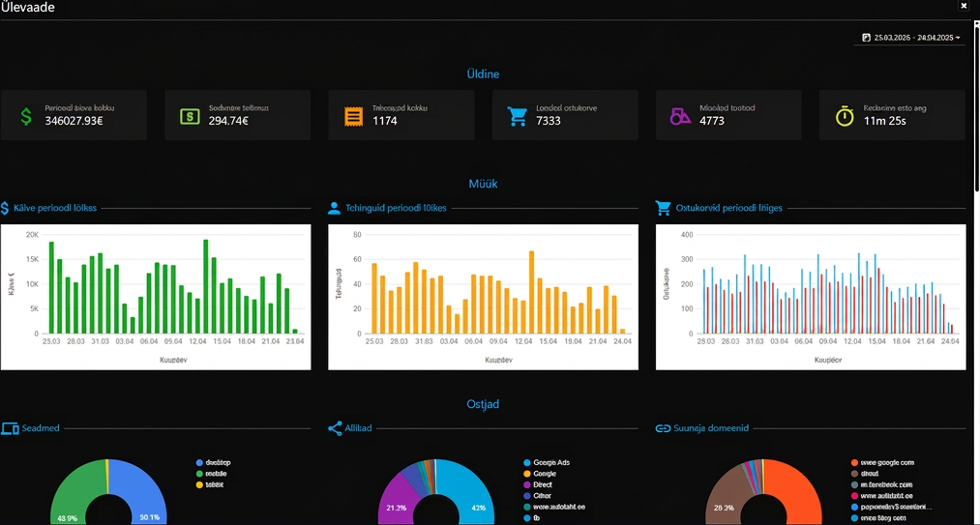This screenshot has height=525, width=980.
Task: Toggle the mobile legend green swatch
Action: 200,474
